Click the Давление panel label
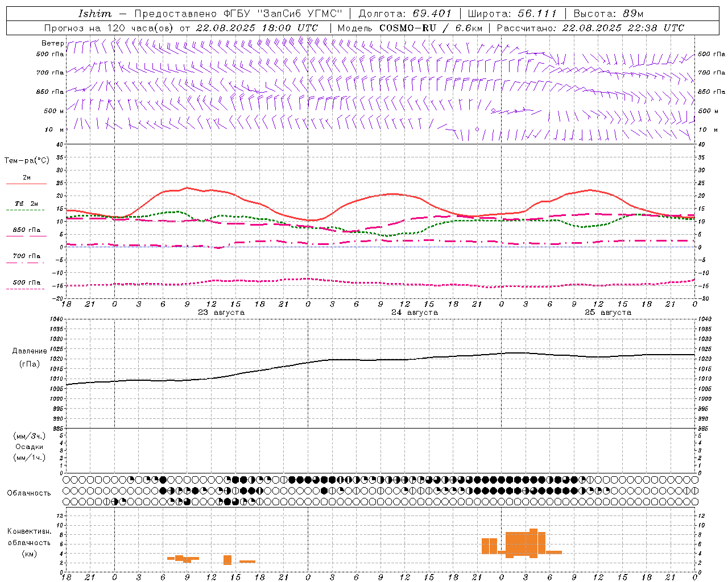This screenshot has height=582, width=728. coord(30,351)
